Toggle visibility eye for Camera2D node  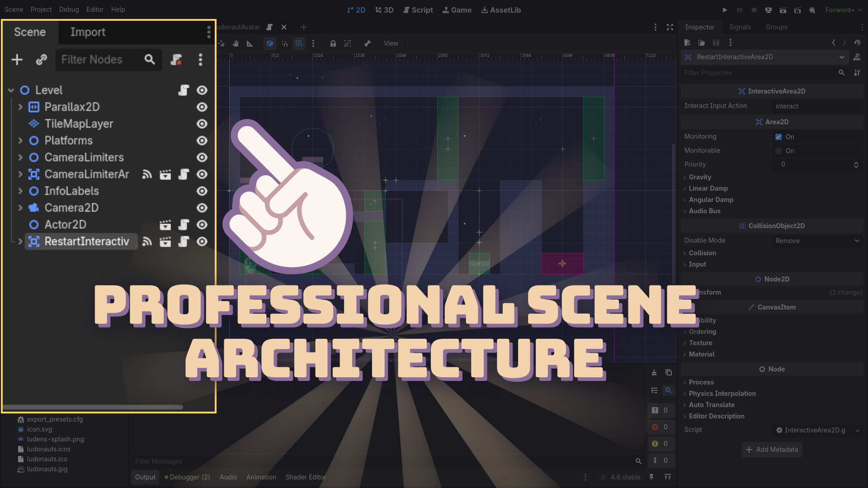coord(202,208)
